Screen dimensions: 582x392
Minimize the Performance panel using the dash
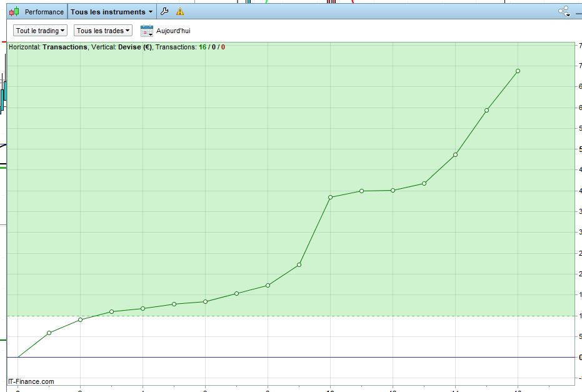click(578, 12)
